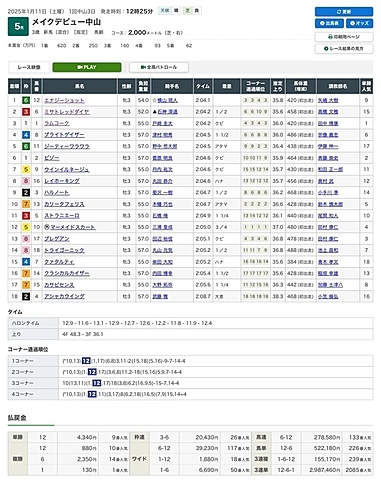The height and width of the screenshot is (480, 381).
Task: Click highlighted 12 in 1コーナー passing order
Action: point(86,361)
